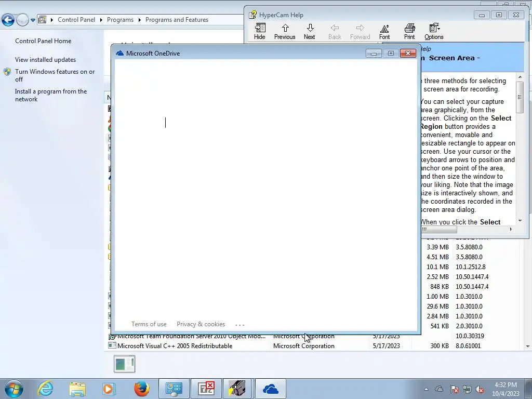
Task: Click Terms of use in OneDrive window
Action: tap(149, 324)
